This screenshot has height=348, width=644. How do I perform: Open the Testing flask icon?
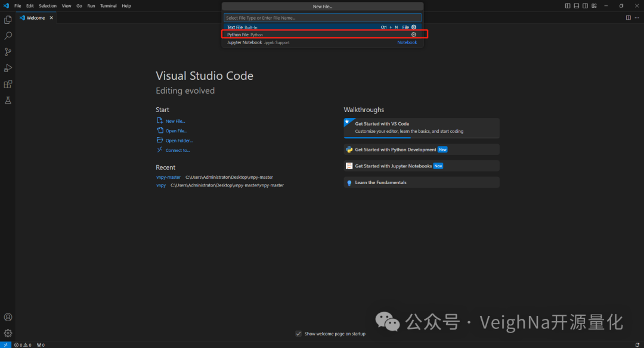pyautogui.click(x=8, y=100)
